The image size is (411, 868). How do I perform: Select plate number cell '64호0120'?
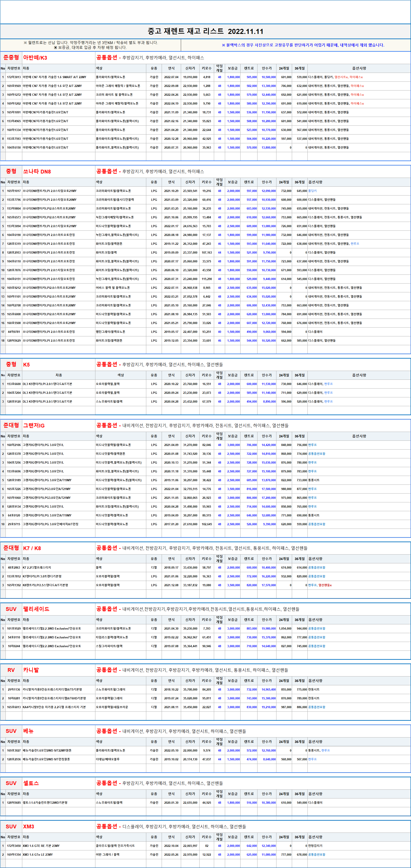pos(14,515)
